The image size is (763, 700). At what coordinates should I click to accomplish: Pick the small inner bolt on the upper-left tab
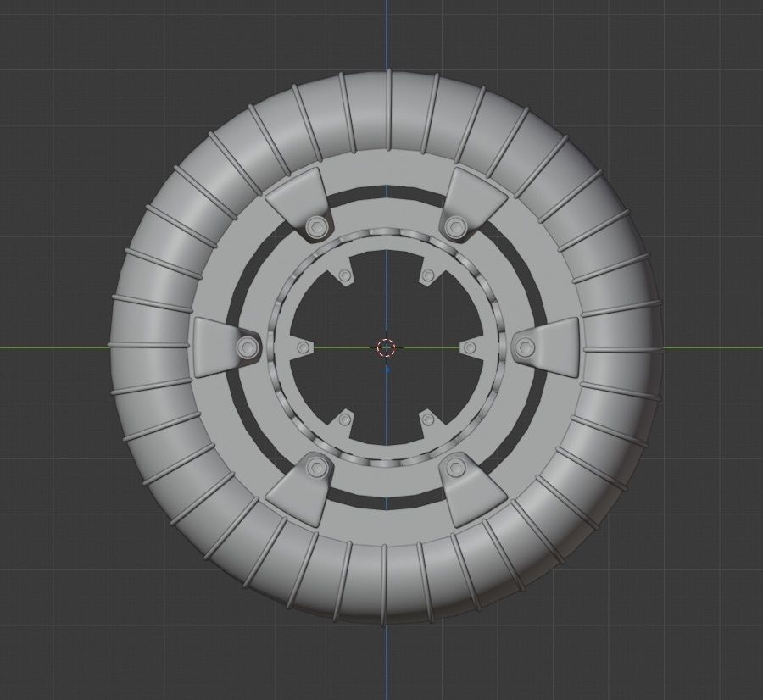345,275
